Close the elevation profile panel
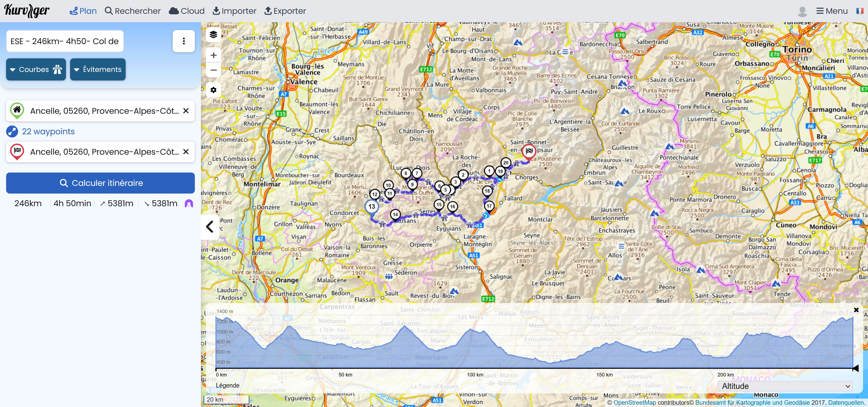 coord(856,310)
